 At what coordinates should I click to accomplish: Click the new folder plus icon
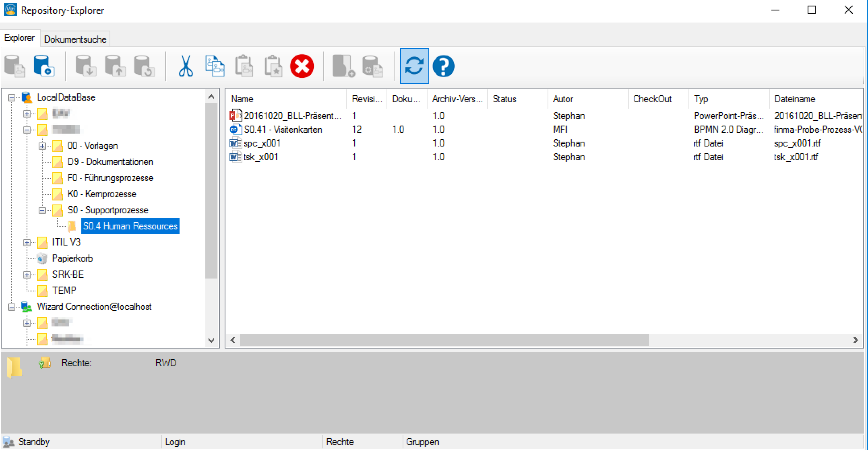343,66
